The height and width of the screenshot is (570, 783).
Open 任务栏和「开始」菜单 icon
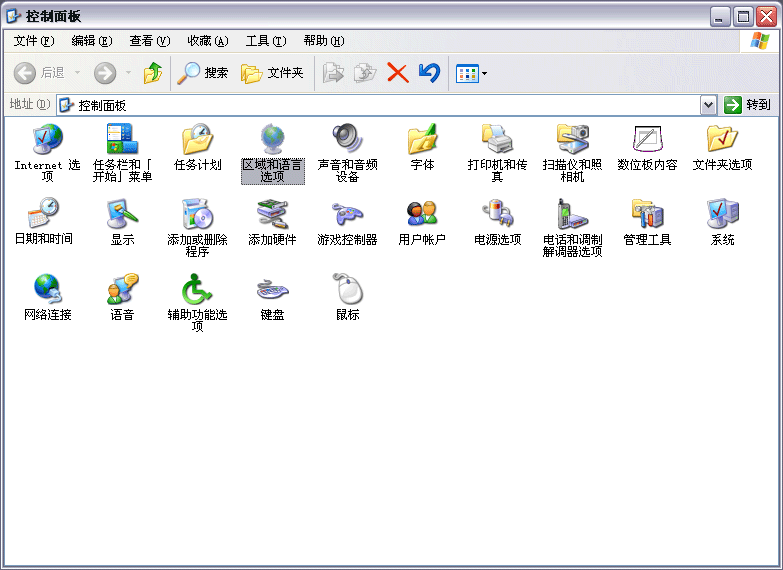click(122, 139)
